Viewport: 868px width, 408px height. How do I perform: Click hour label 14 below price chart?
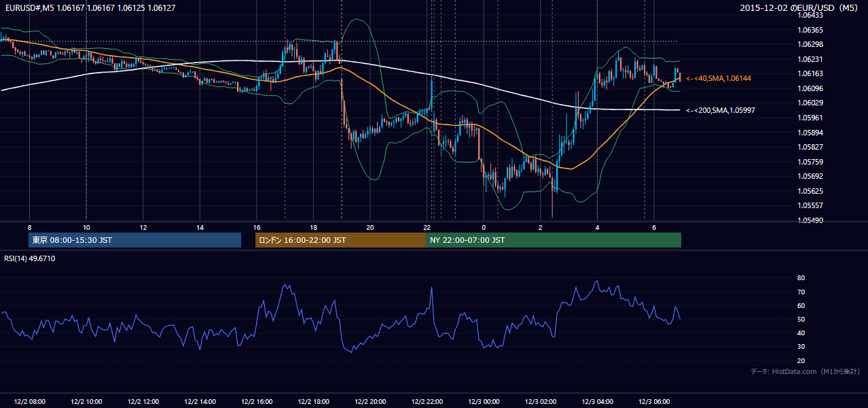pyautogui.click(x=200, y=227)
